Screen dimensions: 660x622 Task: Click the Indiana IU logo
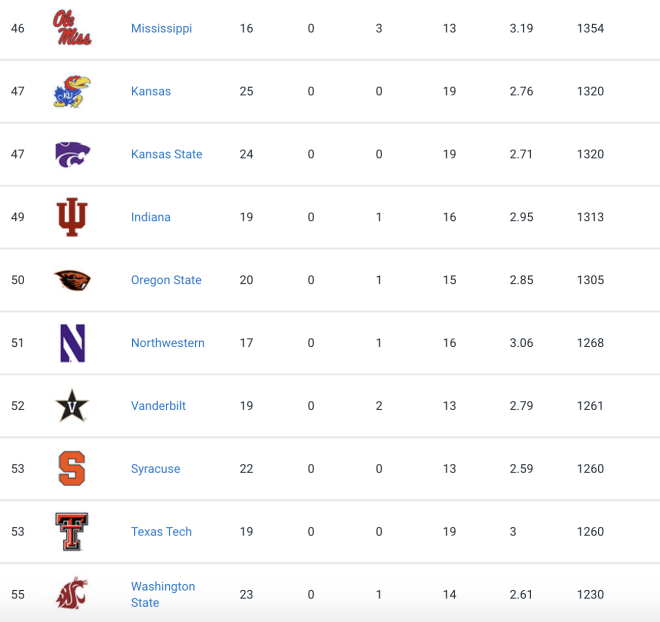pos(72,217)
